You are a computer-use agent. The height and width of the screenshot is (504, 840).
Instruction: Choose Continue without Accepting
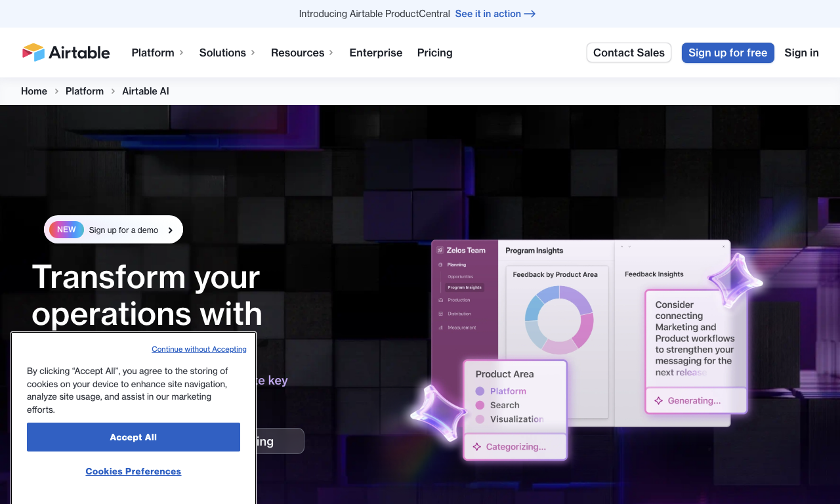coord(199,349)
